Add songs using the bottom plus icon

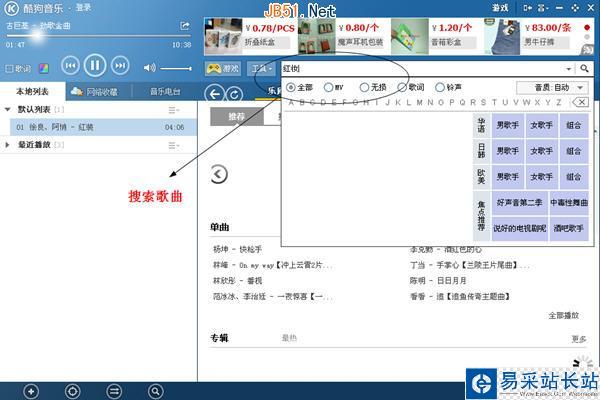tap(31, 391)
